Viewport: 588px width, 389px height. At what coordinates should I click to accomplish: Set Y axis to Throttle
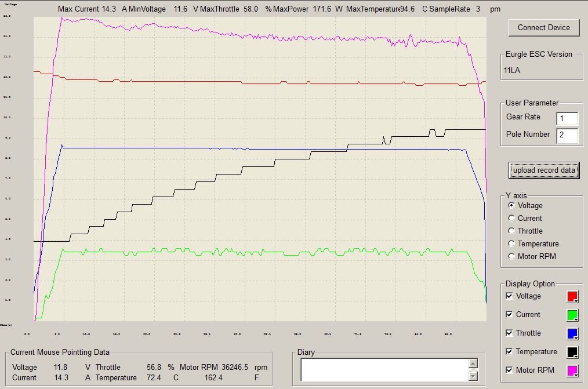[511, 231]
